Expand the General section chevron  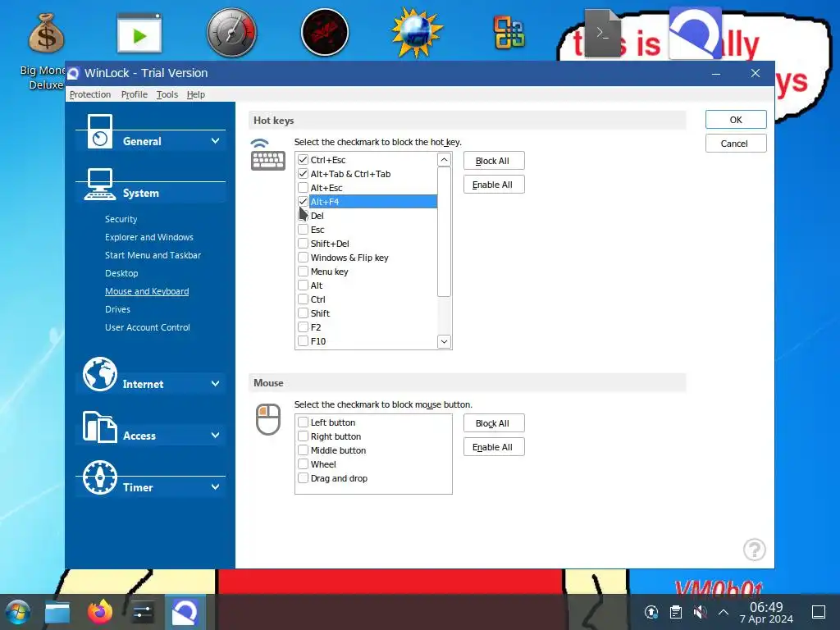point(216,141)
